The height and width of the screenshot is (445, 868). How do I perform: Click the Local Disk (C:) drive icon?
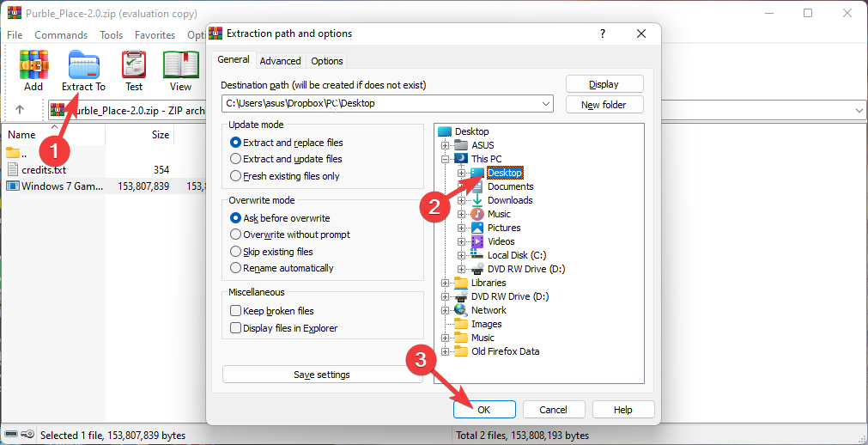point(477,255)
